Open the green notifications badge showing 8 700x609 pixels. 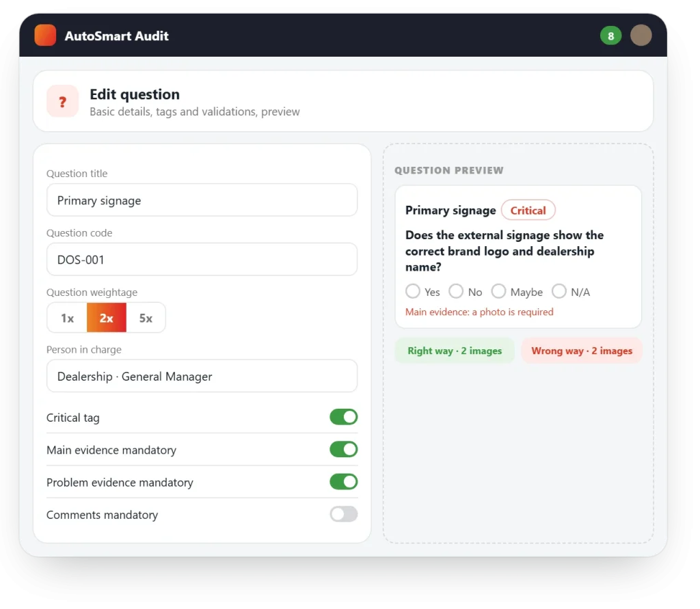[610, 36]
